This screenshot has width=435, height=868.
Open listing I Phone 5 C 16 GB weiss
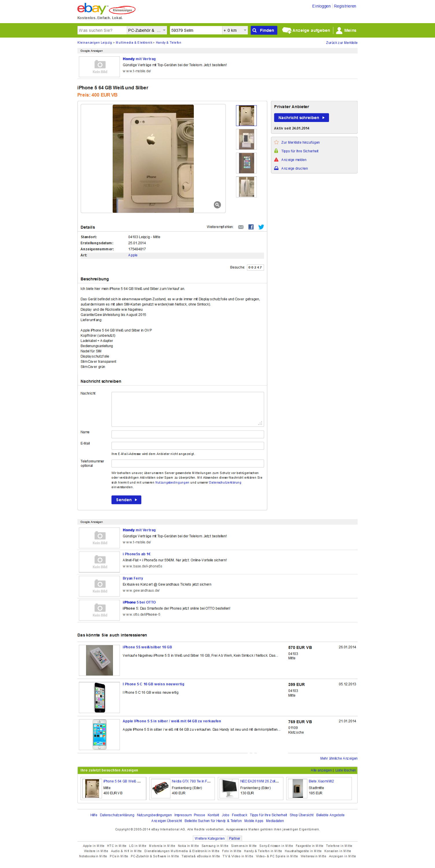point(153,684)
